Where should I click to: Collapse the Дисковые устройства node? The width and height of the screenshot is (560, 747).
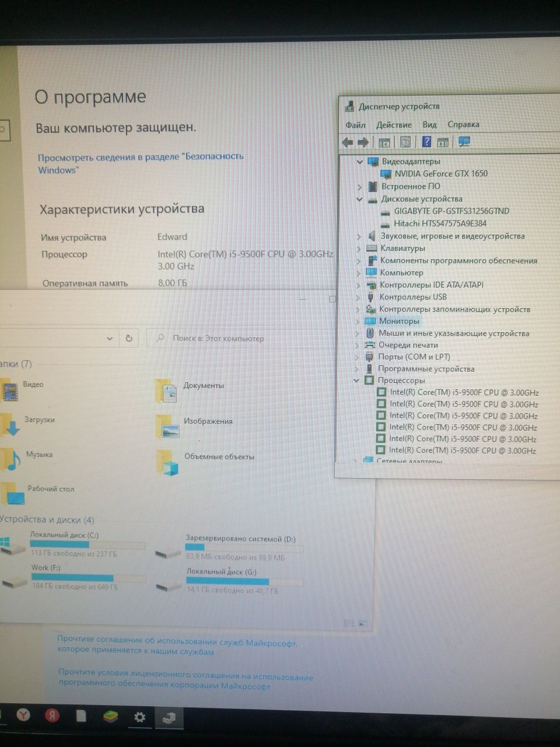click(x=359, y=199)
